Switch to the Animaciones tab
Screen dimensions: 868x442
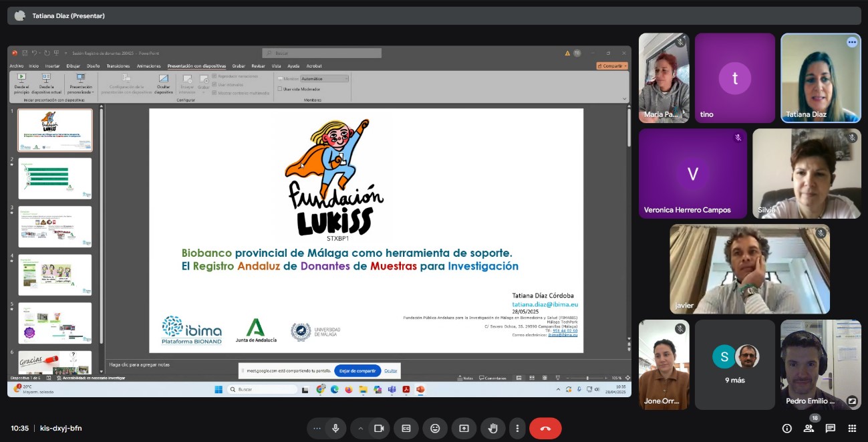(x=148, y=66)
